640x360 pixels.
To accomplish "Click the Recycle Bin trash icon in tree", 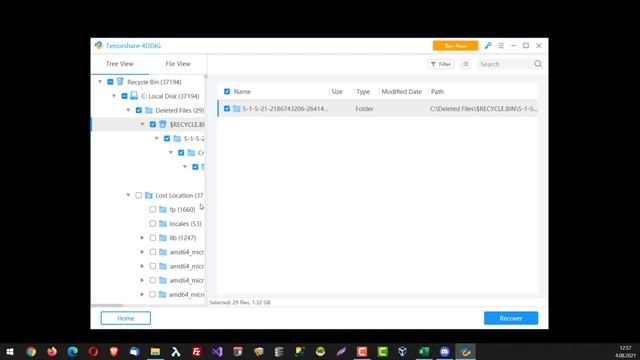I will [x=120, y=82].
